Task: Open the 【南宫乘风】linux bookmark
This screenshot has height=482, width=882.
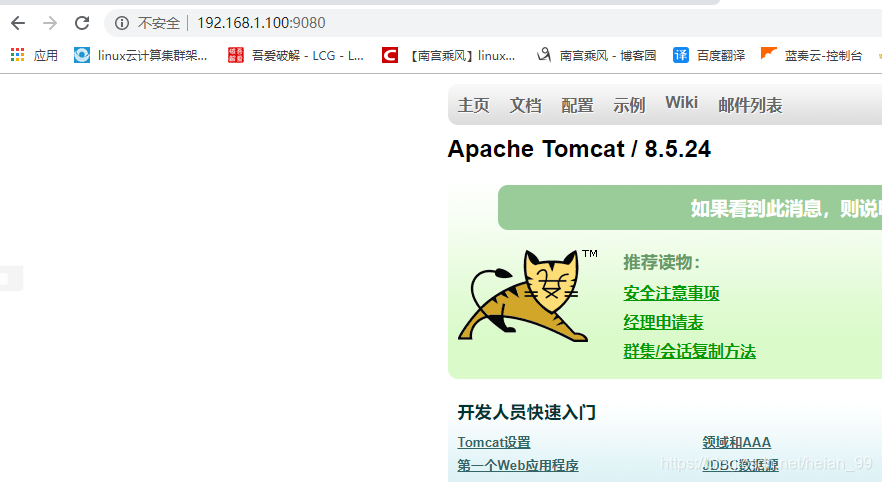Action: click(448, 55)
